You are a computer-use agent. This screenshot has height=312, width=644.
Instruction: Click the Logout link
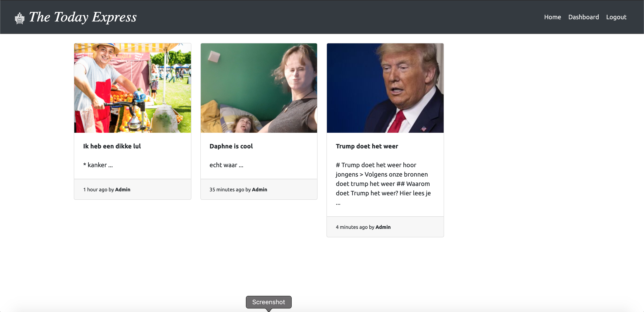(x=616, y=17)
